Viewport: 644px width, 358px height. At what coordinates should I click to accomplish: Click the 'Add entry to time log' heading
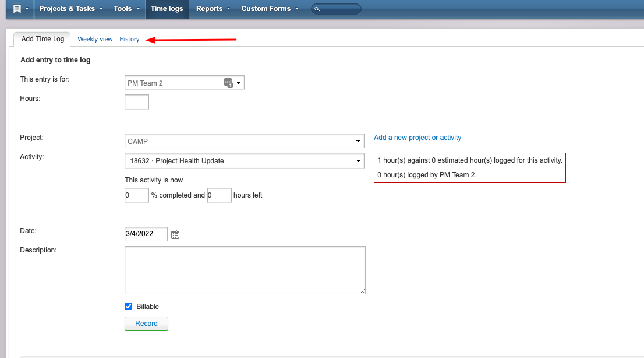pyautogui.click(x=55, y=60)
